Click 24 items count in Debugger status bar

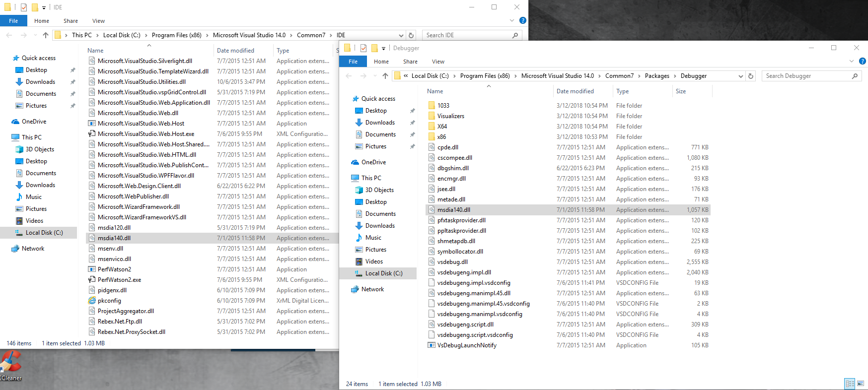click(x=357, y=384)
